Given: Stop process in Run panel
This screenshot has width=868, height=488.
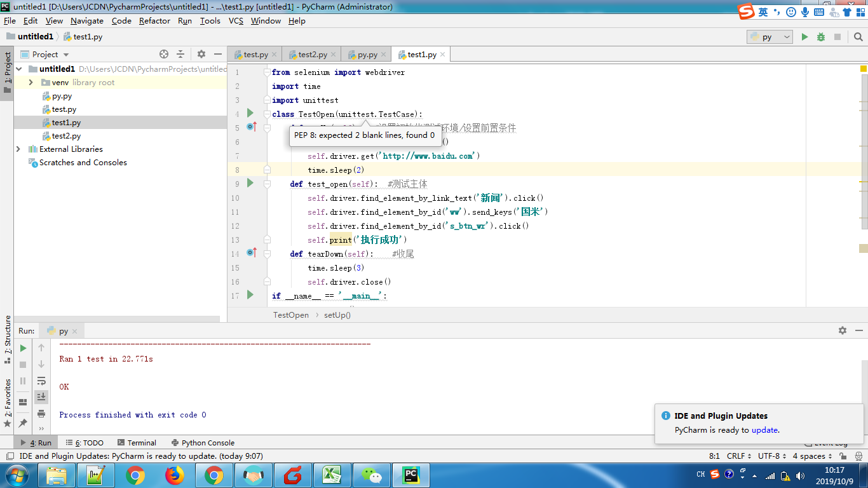Looking at the screenshot, I should pyautogui.click(x=23, y=365).
